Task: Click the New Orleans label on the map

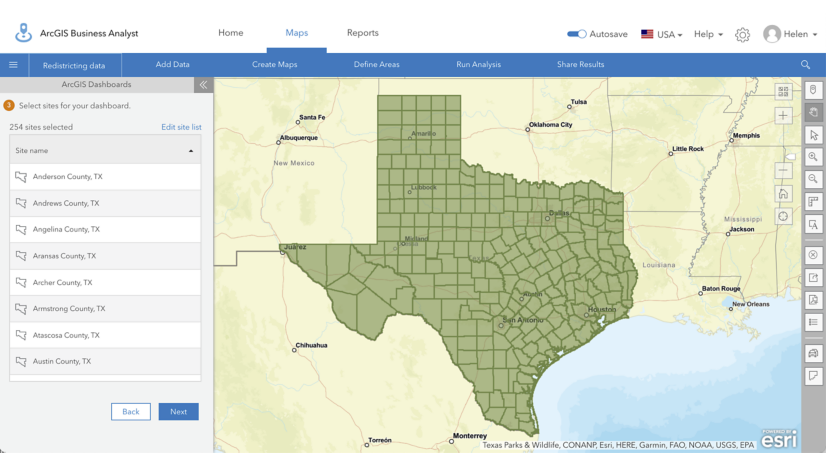Action: point(751,304)
